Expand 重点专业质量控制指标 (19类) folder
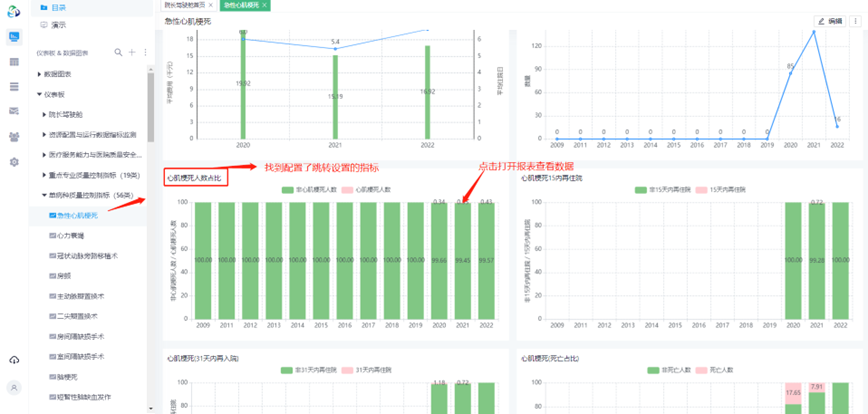This screenshot has height=414, width=868. (x=45, y=175)
